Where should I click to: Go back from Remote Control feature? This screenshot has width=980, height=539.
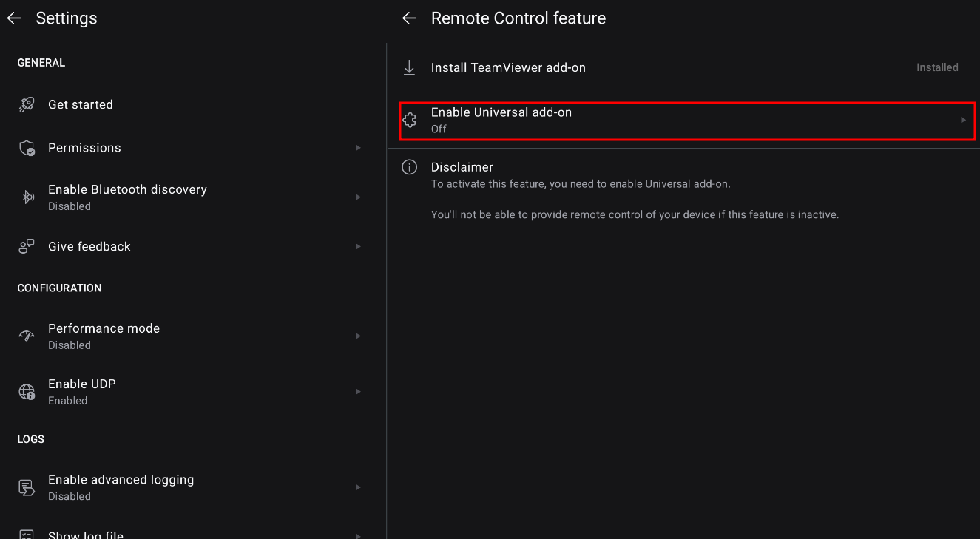[409, 18]
